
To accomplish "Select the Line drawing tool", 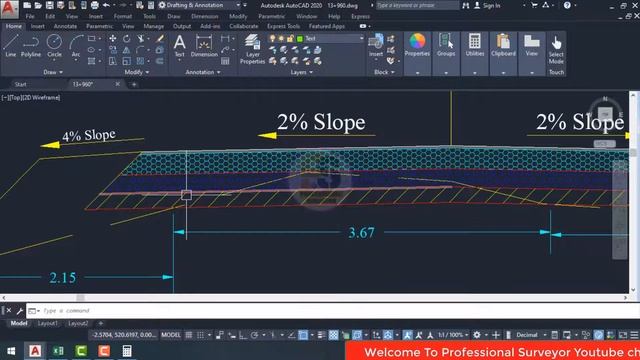I will point(11,45).
